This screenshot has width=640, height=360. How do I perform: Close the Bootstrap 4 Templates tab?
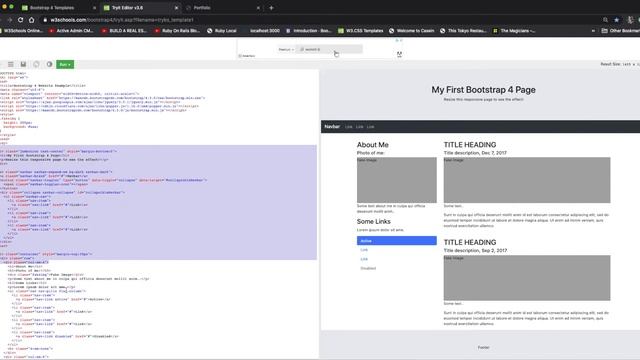point(94,8)
